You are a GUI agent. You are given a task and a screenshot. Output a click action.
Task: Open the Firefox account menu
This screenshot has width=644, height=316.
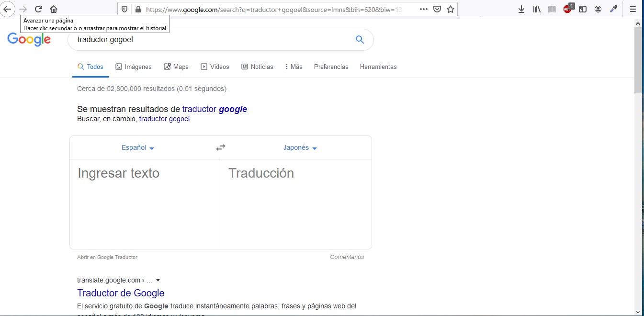(x=598, y=9)
